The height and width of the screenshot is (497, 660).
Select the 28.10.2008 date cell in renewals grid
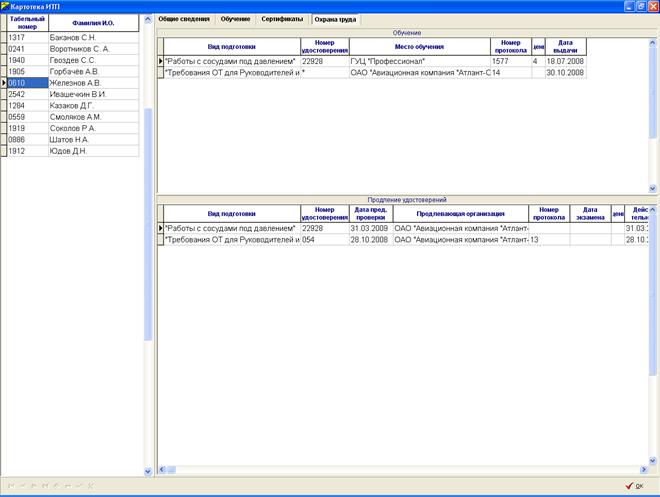pyautogui.click(x=371, y=240)
